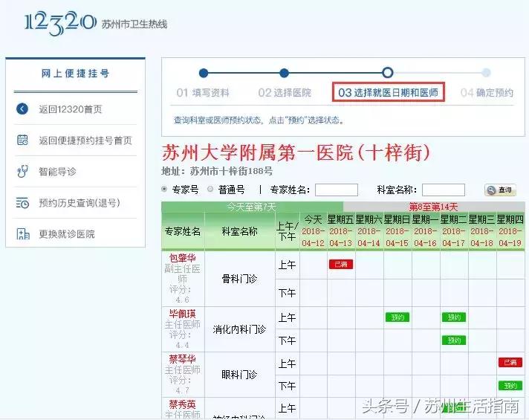Click the 网上便捷挂号 panel heading

click(x=76, y=74)
